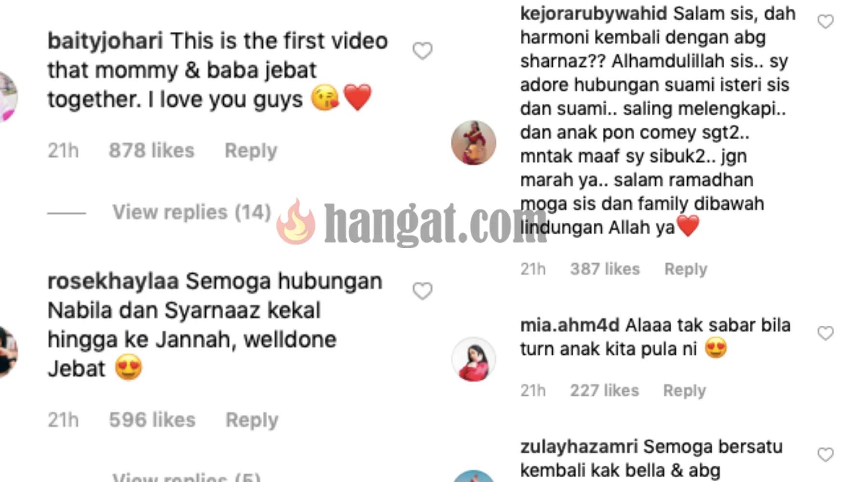
Task: Reply to mia.ahm4d's comment
Action: (x=684, y=390)
